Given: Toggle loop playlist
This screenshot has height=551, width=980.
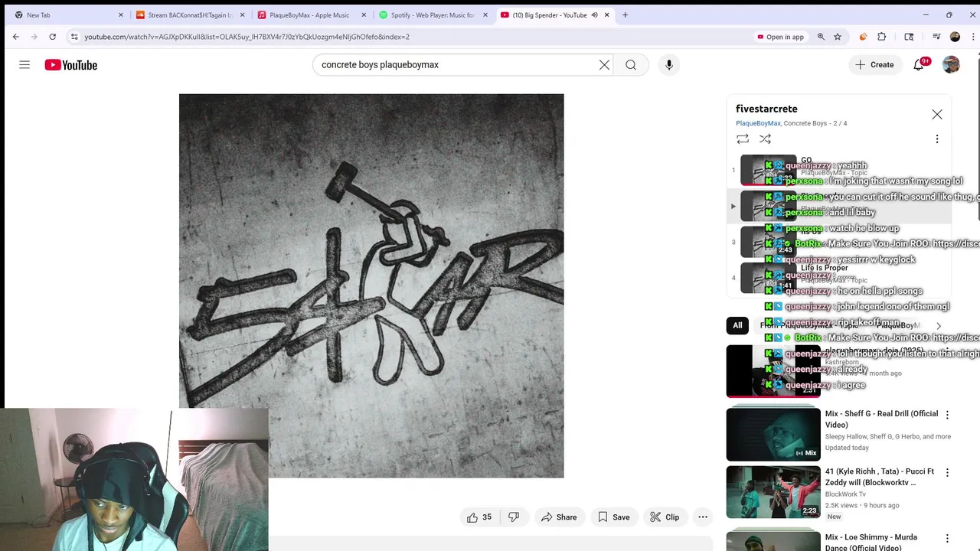Looking at the screenshot, I should pyautogui.click(x=743, y=139).
